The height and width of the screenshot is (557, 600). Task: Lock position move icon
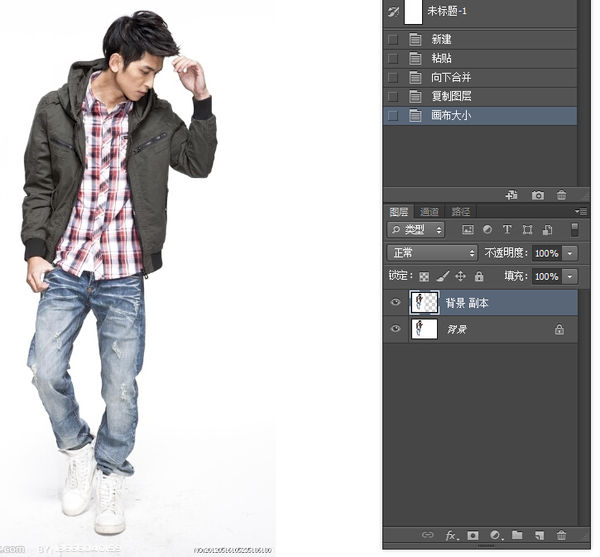pos(460,276)
